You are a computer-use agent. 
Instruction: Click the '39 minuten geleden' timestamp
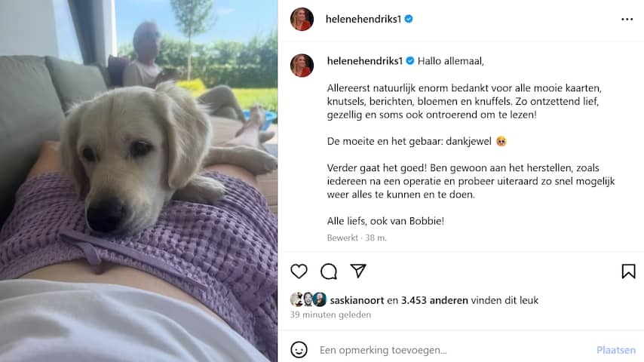point(330,314)
